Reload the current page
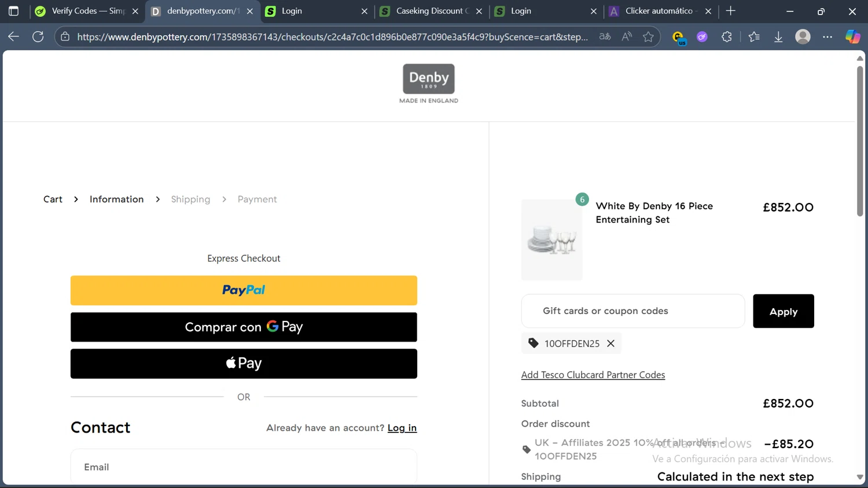This screenshot has height=488, width=868. tap(38, 36)
